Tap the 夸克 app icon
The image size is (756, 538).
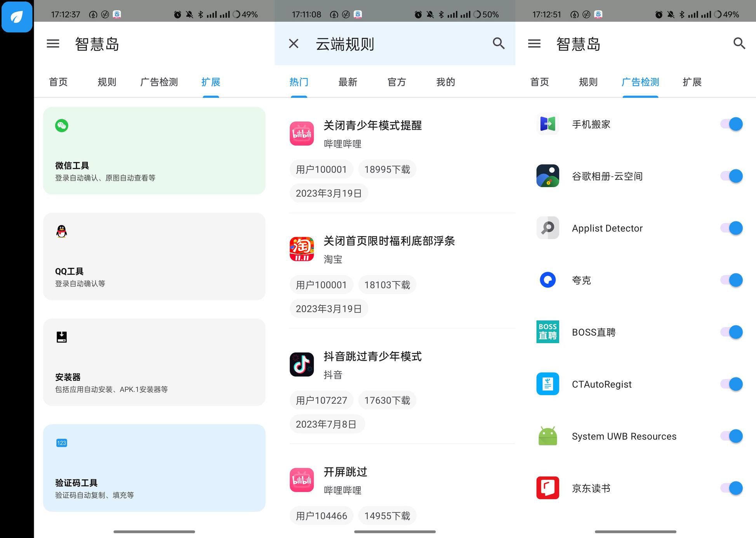(547, 280)
